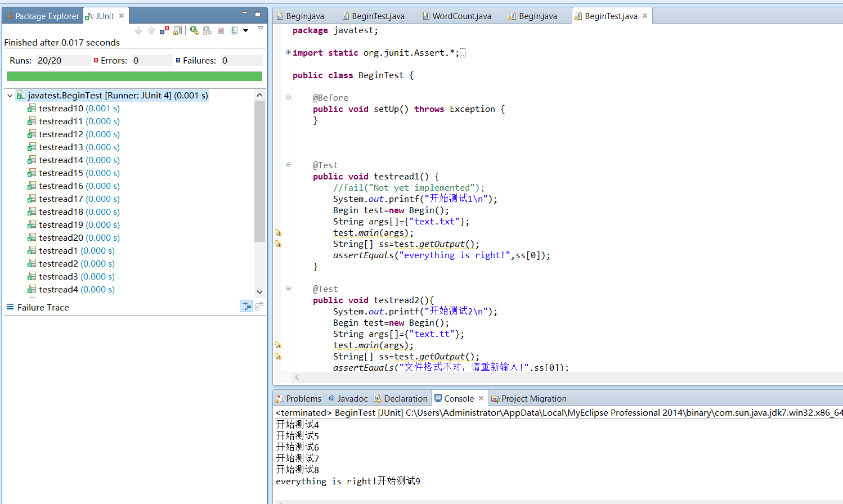Expand the folded import statements
This screenshot has width=843, height=504.
point(288,52)
